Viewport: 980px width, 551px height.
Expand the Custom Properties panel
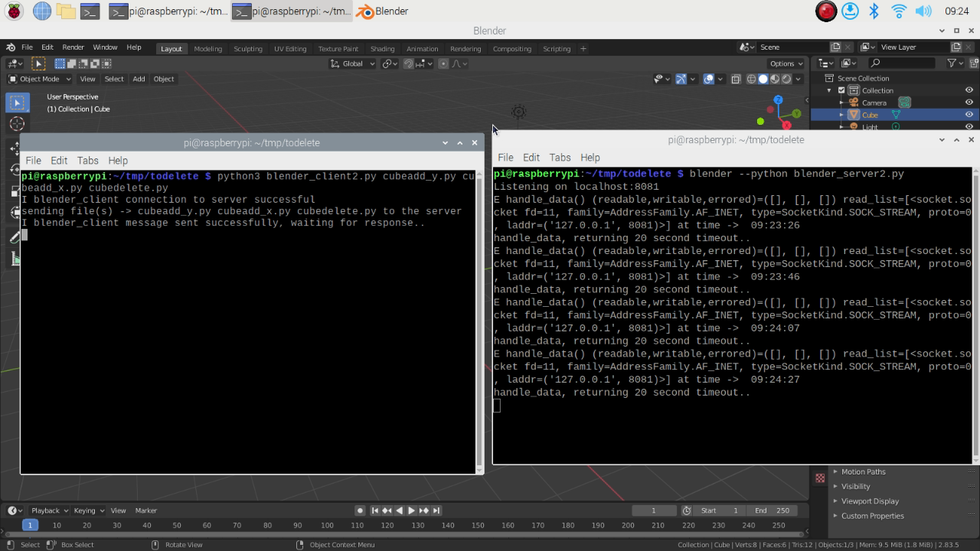[x=872, y=516]
